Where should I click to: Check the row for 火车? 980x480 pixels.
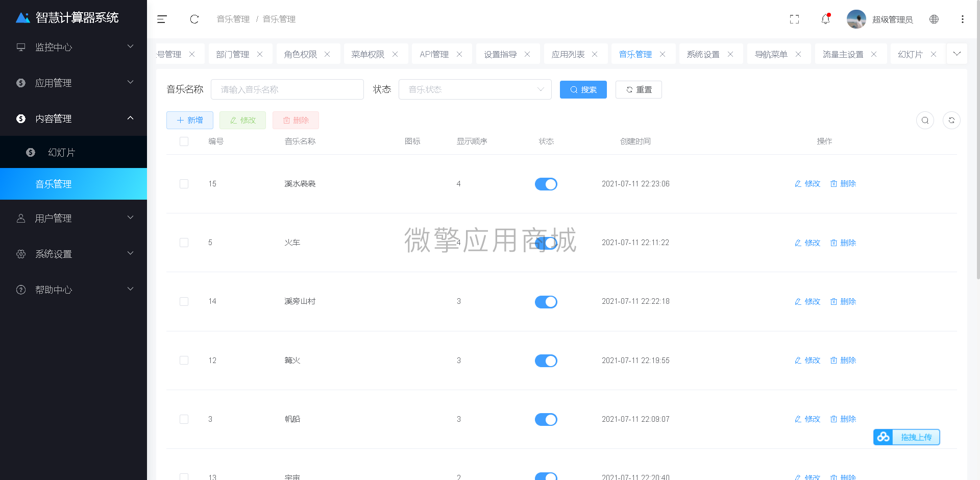pyautogui.click(x=184, y=243)
